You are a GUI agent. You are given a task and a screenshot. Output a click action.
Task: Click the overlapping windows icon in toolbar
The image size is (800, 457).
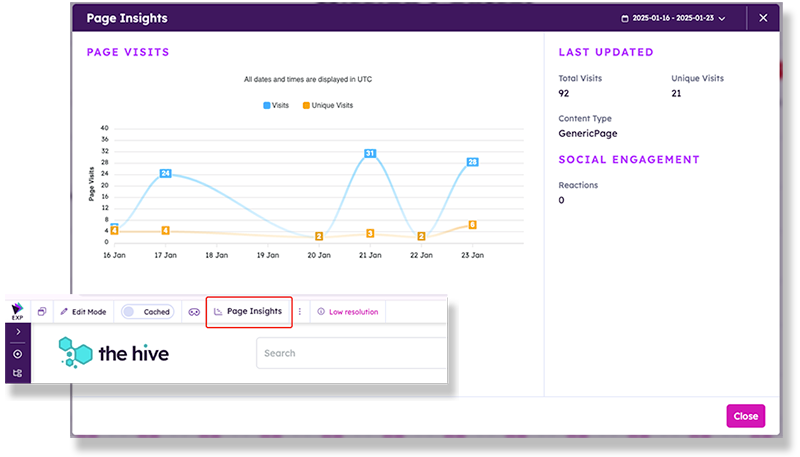click(x=42, y=312)
